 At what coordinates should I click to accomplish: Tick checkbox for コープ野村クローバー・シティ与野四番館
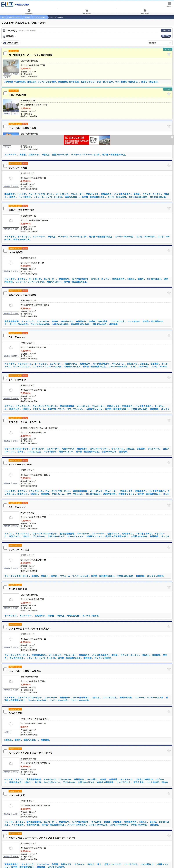tap(5, 54)
